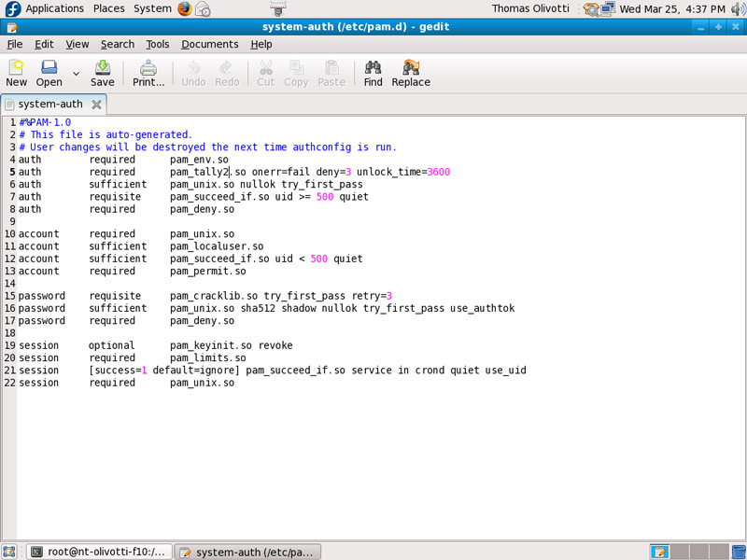Click the 'unlock_time=3600' value
The width and height of the screenshot is (747, 560).
pyautogui.click(x=403, y=172)
